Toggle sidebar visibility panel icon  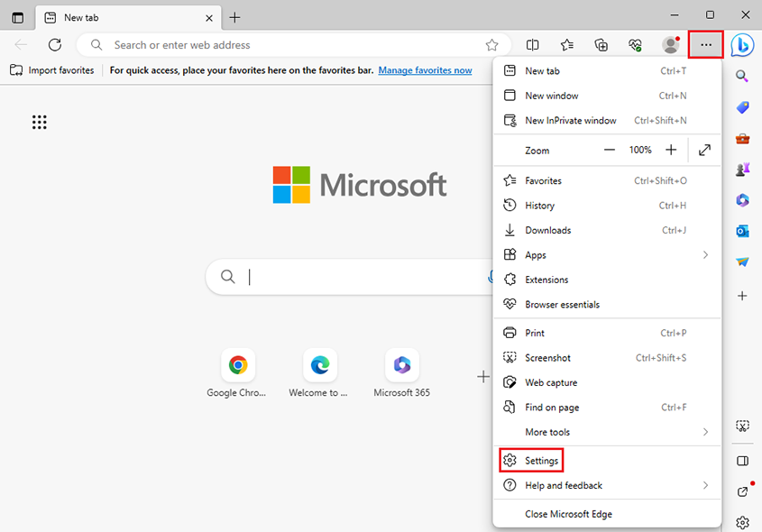(x=742, y=461)
